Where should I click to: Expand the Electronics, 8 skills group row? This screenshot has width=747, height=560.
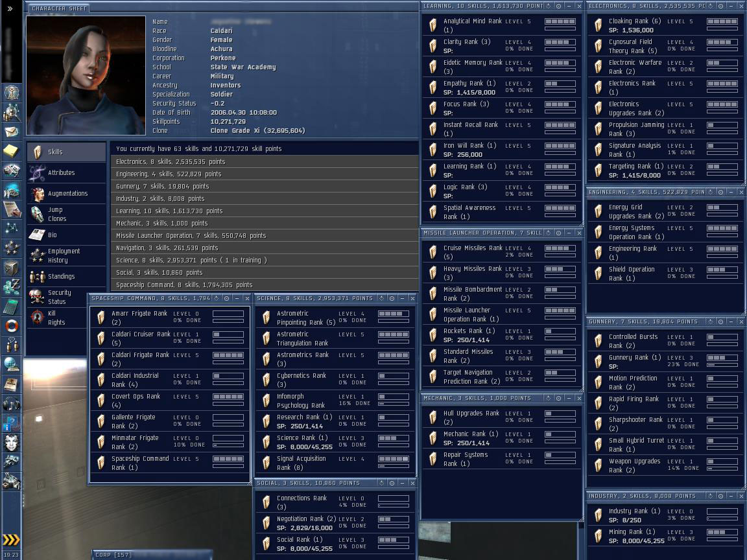[265, 162]
